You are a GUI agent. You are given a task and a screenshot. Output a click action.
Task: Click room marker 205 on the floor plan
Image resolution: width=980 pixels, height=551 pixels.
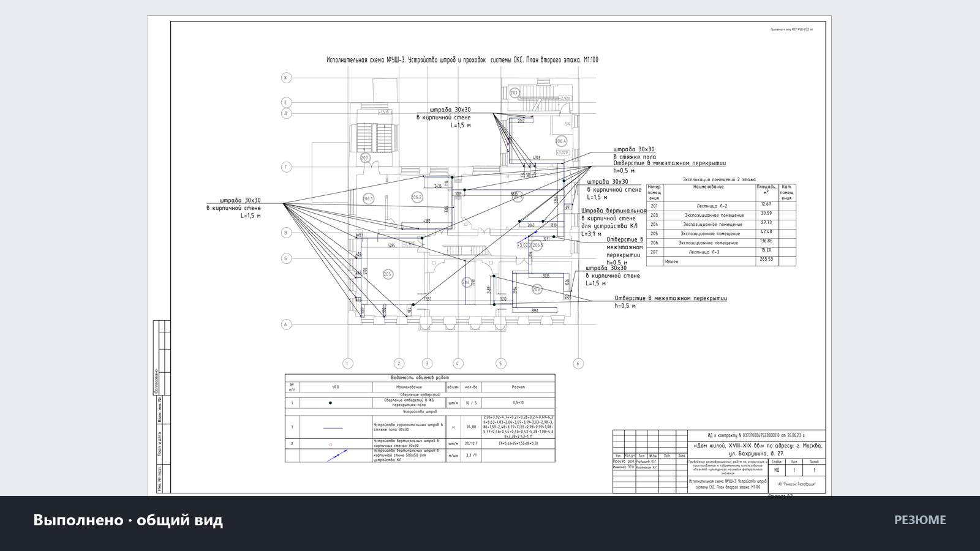click(387, 274)
